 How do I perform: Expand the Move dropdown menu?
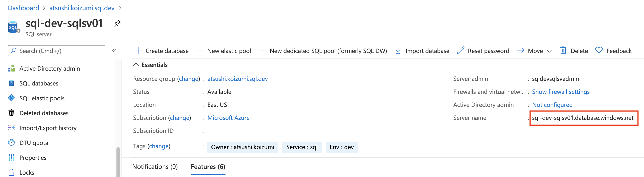pyautogui.click(x=549, y=51)
